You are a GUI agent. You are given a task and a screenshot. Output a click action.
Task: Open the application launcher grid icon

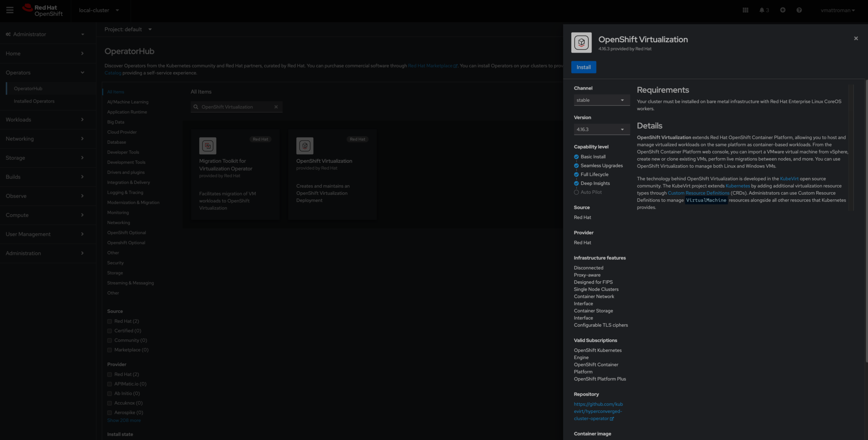pyautogui.click(x=746, y=10)
